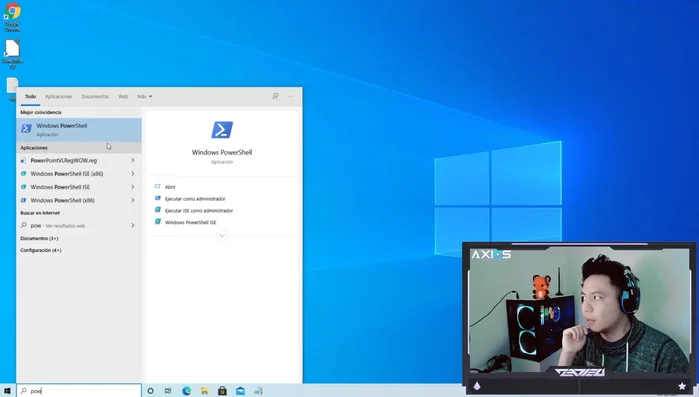This screenshot has width=699, height=397.
Task: Click the Ejecutar ISE como administrador icon
Action: point(157,210)
